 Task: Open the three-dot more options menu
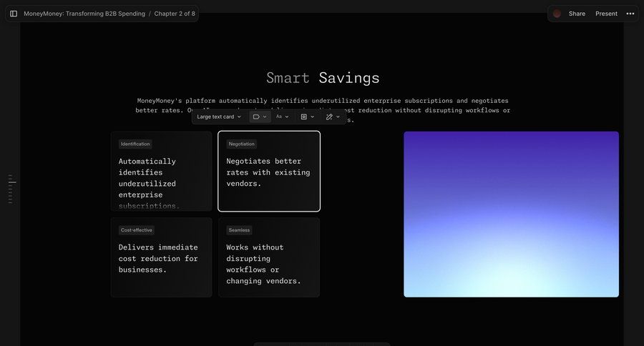(x=630, y=14)
